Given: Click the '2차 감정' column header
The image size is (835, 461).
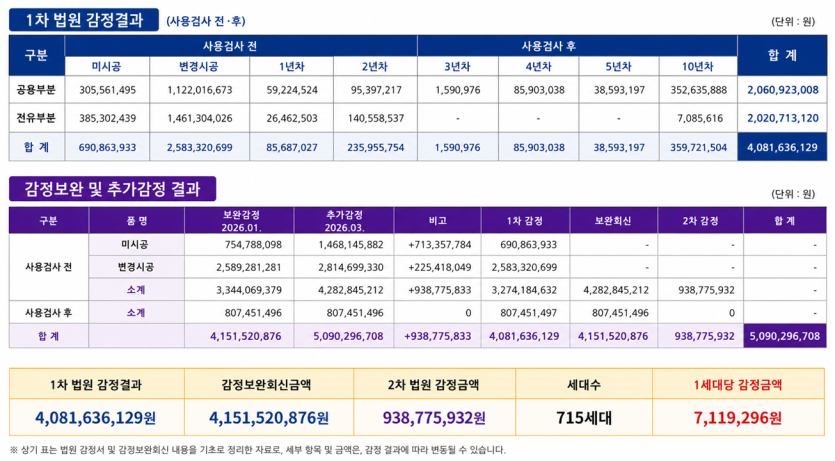Looking at the screenshot, I should tap(700, 220).
